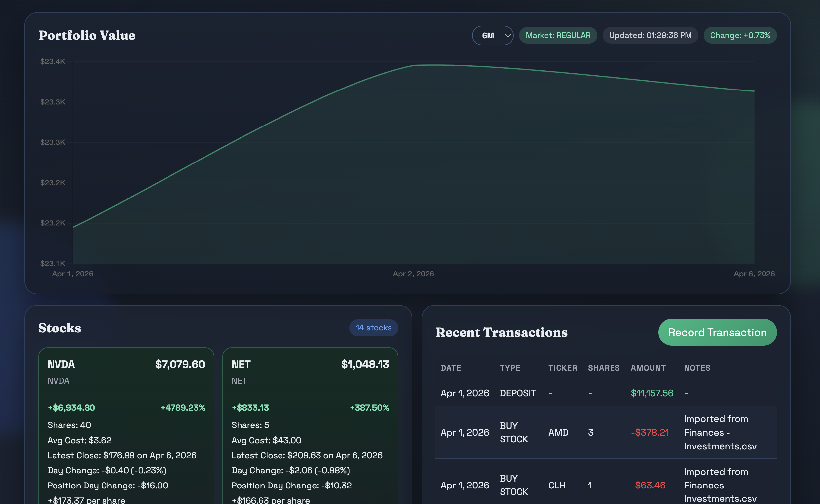Click the Portfolio Value heading
The width and height of the screenshot is (820, 504).
click(x=87, y=35)
